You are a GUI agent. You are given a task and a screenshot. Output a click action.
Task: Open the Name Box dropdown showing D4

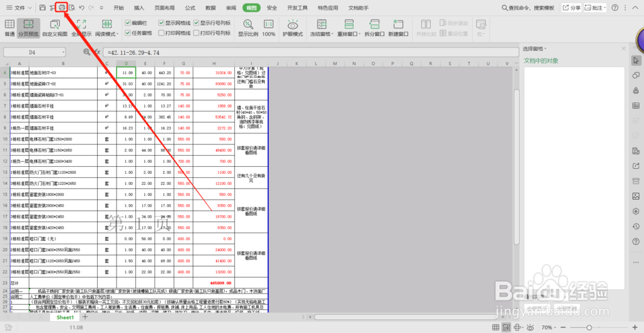(63, 52)
